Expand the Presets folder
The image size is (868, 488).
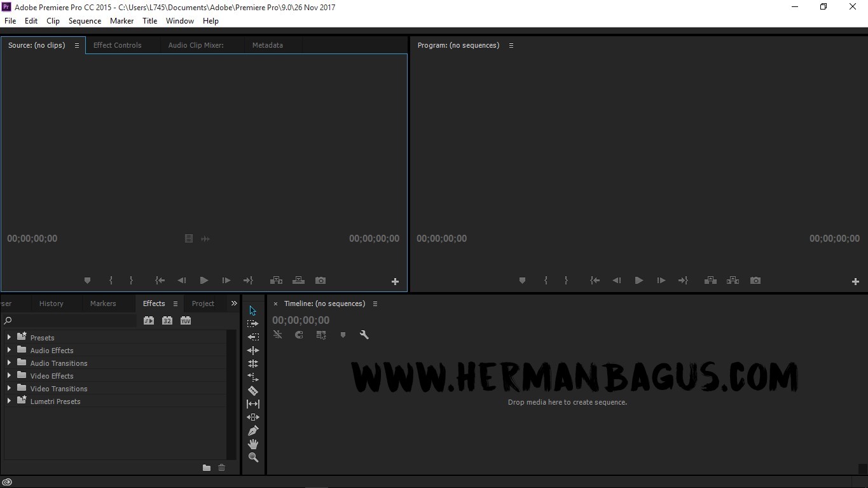point(9,337)
